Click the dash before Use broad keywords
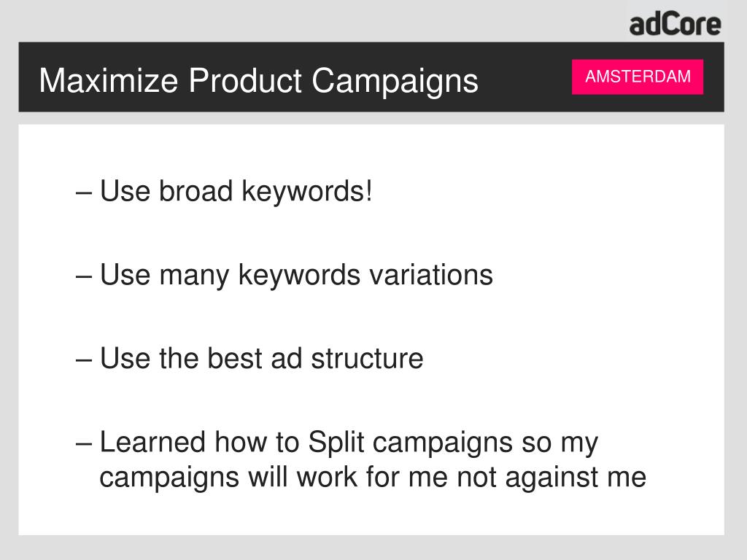This screenshot has height=560, width=747. [83, 192]
